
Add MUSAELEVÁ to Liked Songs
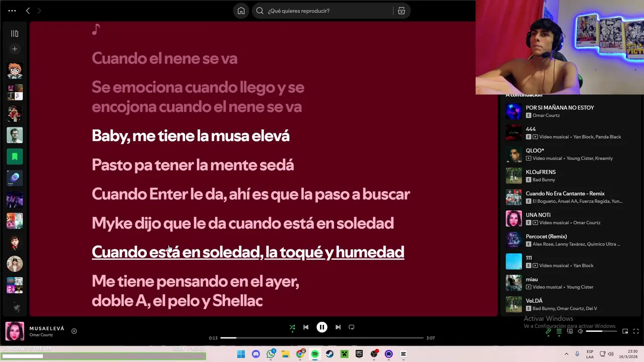[x=74, y=331]
